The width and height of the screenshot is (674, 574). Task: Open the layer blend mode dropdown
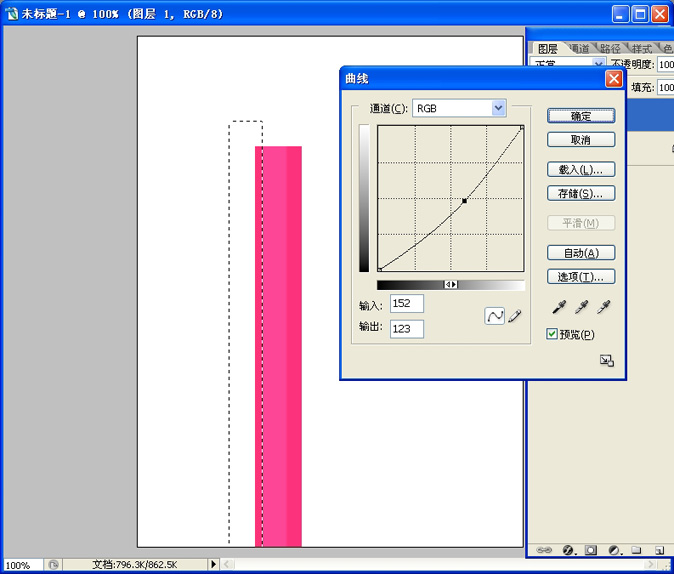[567, 64]
